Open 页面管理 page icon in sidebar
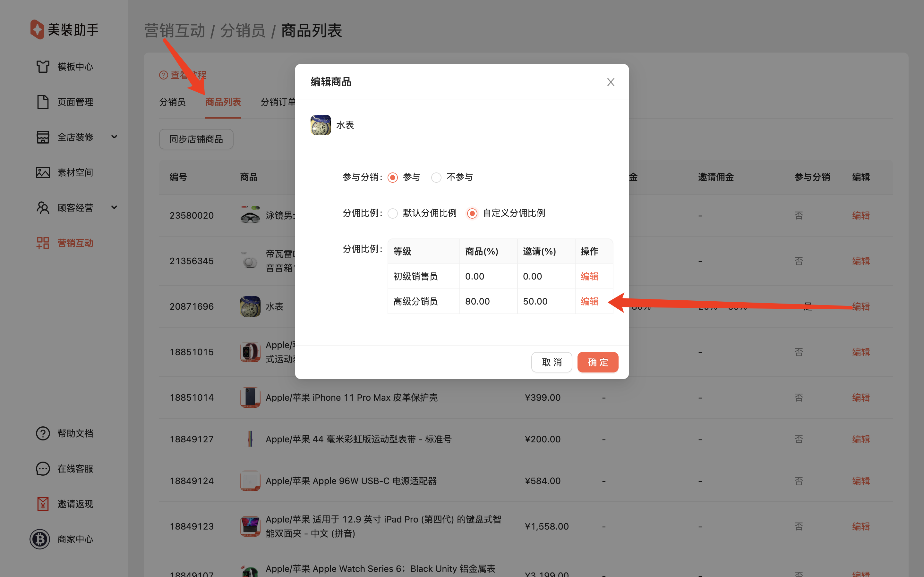The width and height of the screenshot is (924, 577). (x=43, y=102)
